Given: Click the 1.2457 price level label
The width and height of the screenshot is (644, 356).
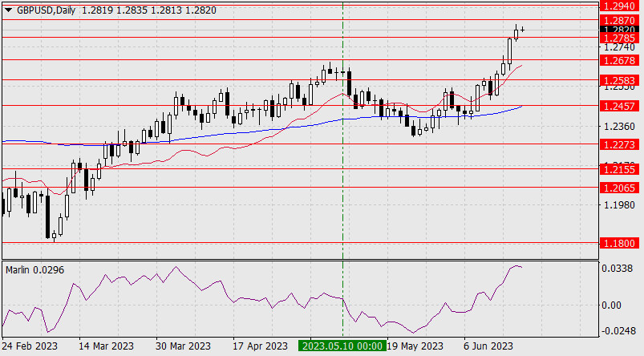Looking at the screenshot, I should [619, 106].
